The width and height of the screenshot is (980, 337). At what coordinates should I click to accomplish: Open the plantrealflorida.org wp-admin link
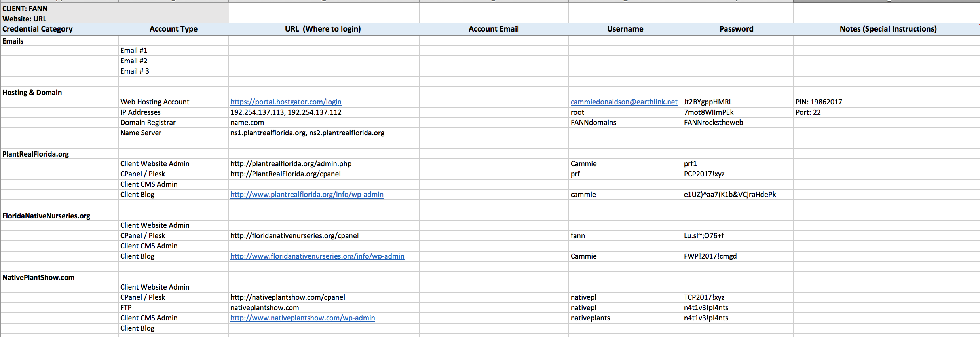point(307,195)
